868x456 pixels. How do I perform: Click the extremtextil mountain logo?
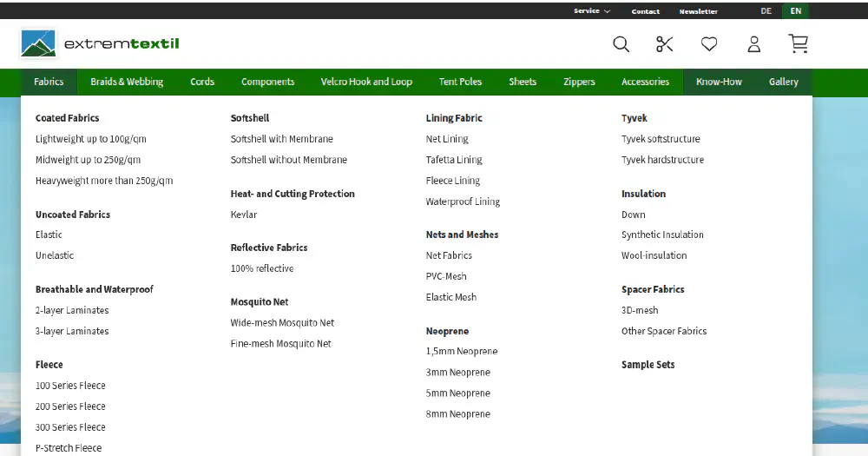click(100, 43)
